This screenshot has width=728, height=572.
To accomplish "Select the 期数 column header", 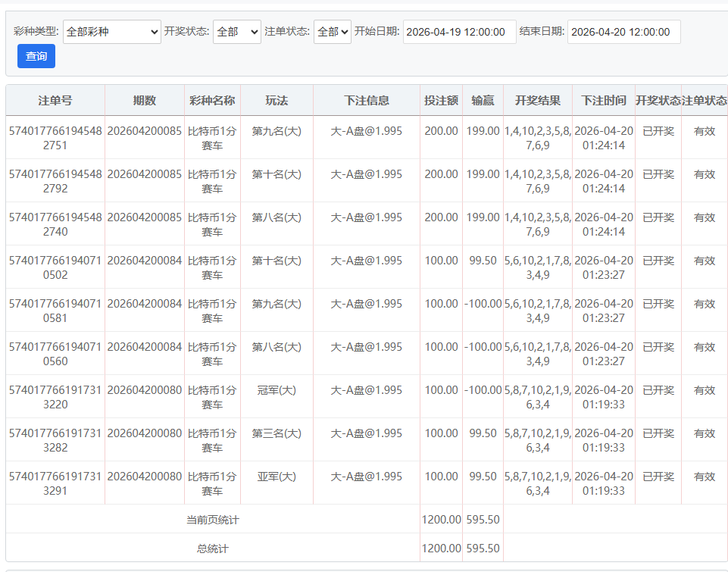I will point(144,101).
